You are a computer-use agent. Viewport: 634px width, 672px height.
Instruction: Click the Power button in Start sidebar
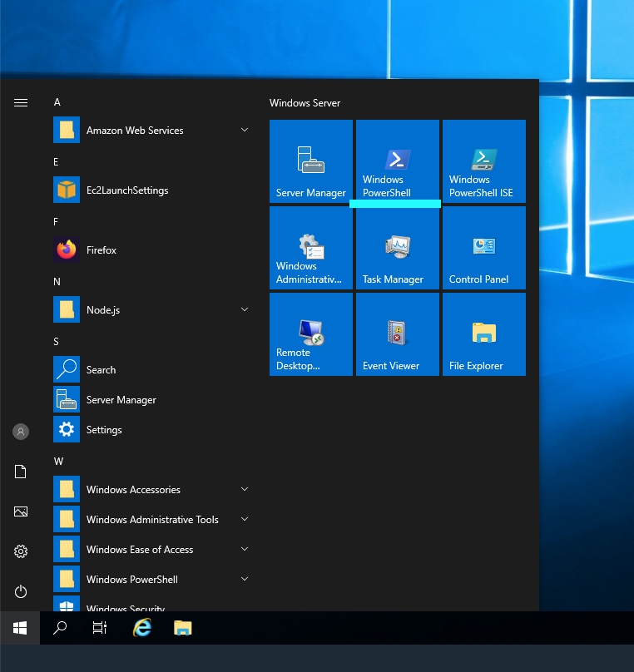(x=21, y=592)
